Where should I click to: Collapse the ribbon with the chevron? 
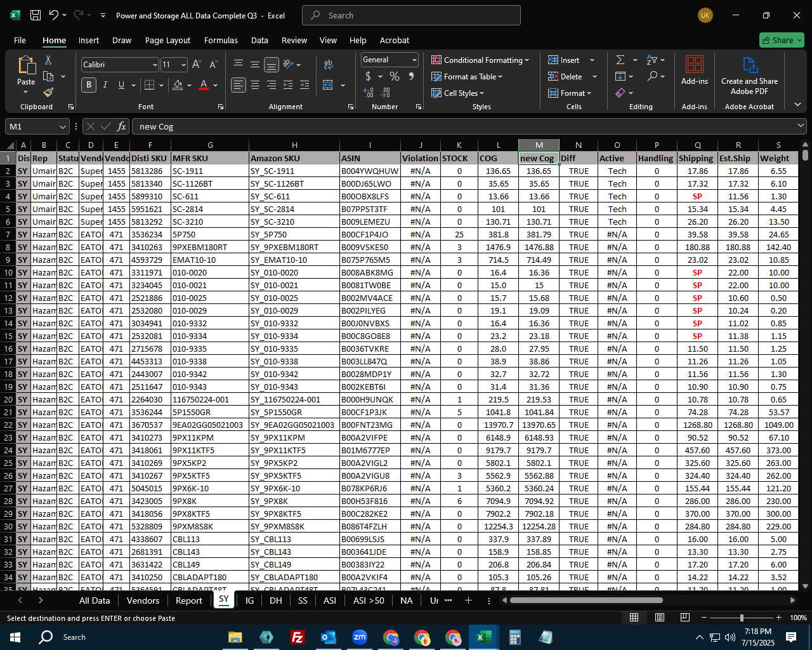[x=797, y=105]
